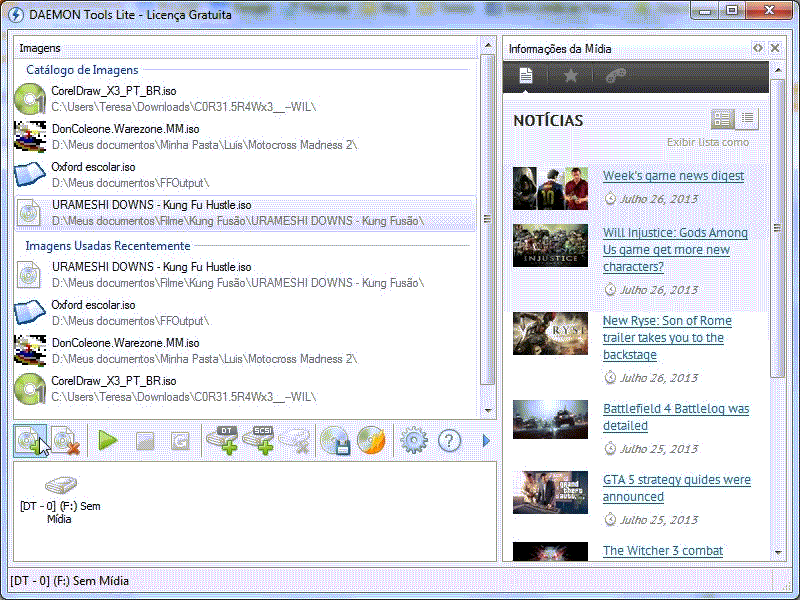Select recently used CorelDraw_X3_PT_BR.iso
Viewport: 800px width, 600px height.
245,389
